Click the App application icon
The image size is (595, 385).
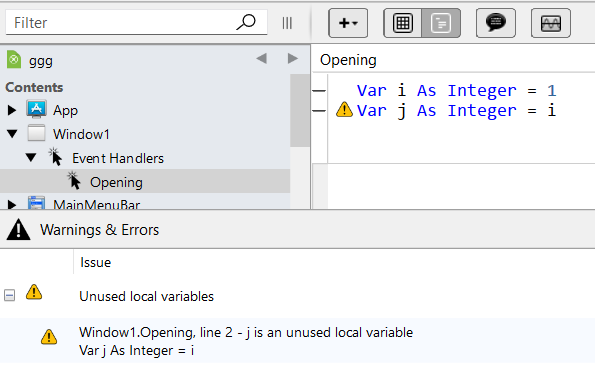(x=36, y=109)
